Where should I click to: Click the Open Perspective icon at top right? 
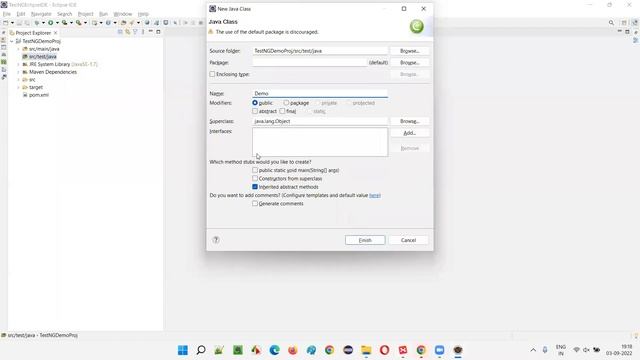pos(624,23)
